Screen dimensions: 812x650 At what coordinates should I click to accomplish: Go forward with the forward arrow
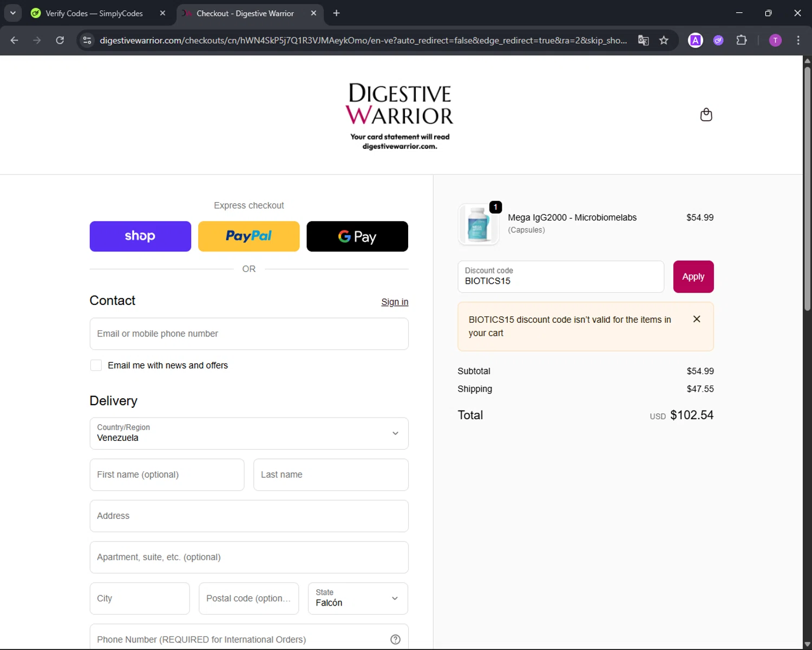(37, 40)
